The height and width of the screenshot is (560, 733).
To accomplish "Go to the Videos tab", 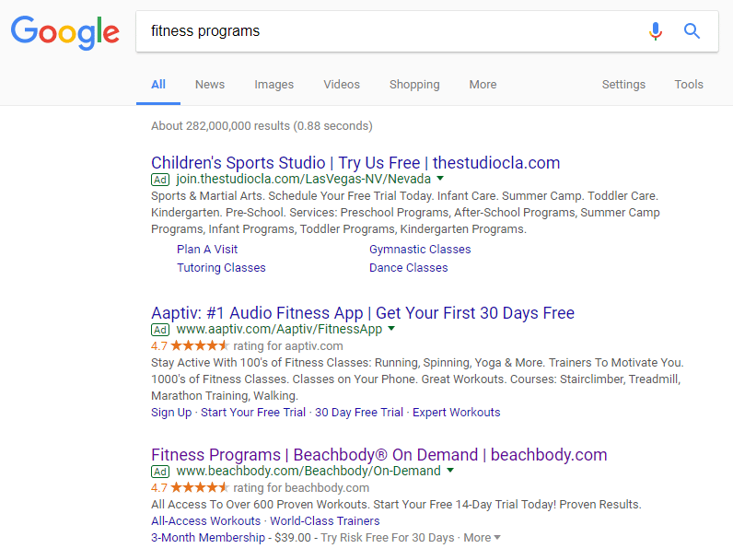I will pos(342,85).
